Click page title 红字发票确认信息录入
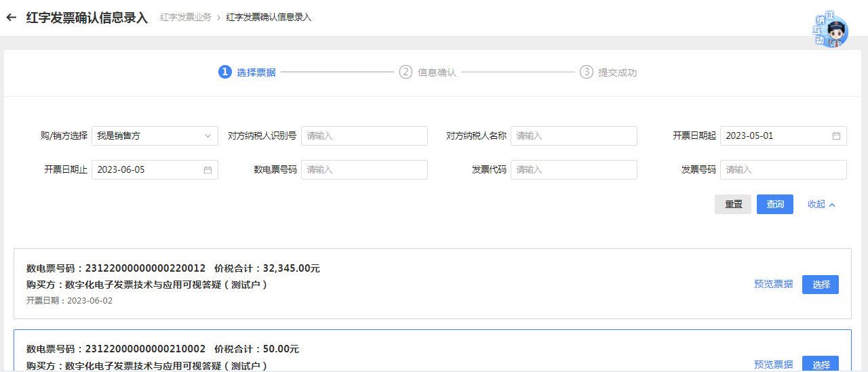 [87, 18]
